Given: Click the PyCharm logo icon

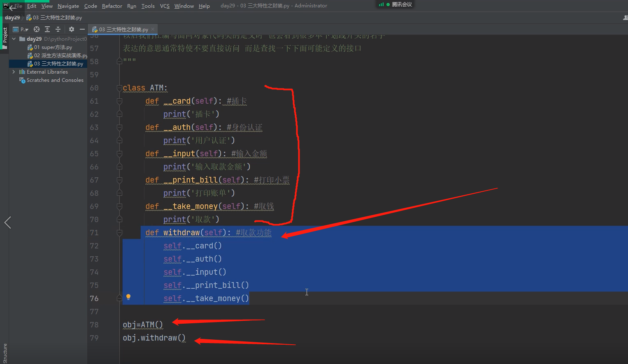Looking at the screenshot, I should click(6, 6).
